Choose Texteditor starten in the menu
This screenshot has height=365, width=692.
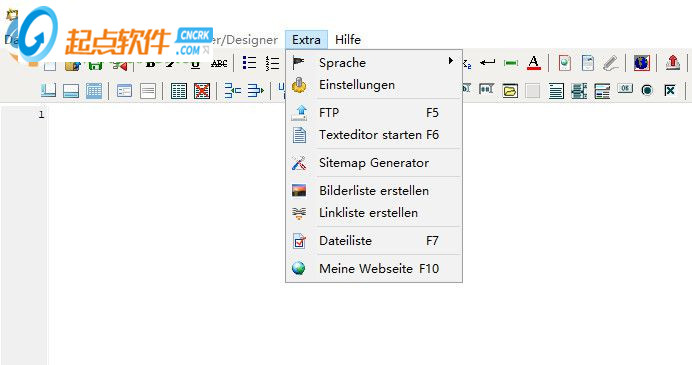click(374, 135)
